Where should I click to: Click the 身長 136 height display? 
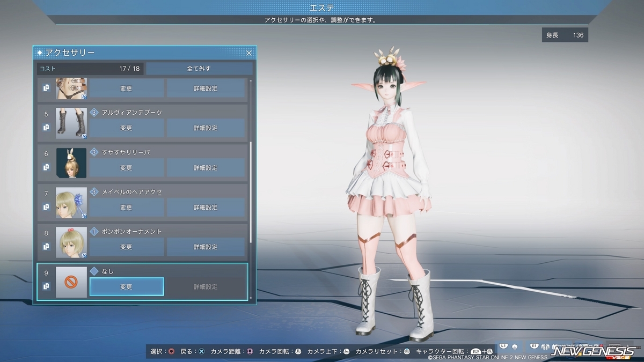(x=565, y=35)
